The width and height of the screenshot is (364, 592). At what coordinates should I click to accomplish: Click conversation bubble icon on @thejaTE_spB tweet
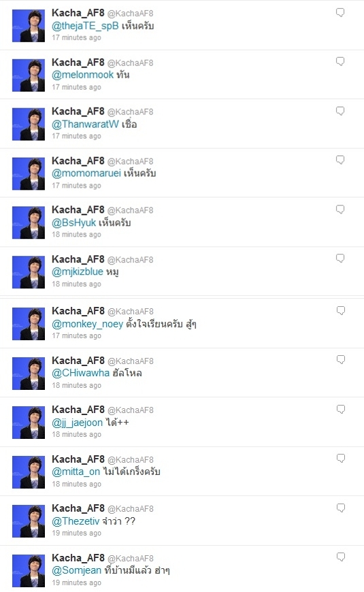coord(340,12)
